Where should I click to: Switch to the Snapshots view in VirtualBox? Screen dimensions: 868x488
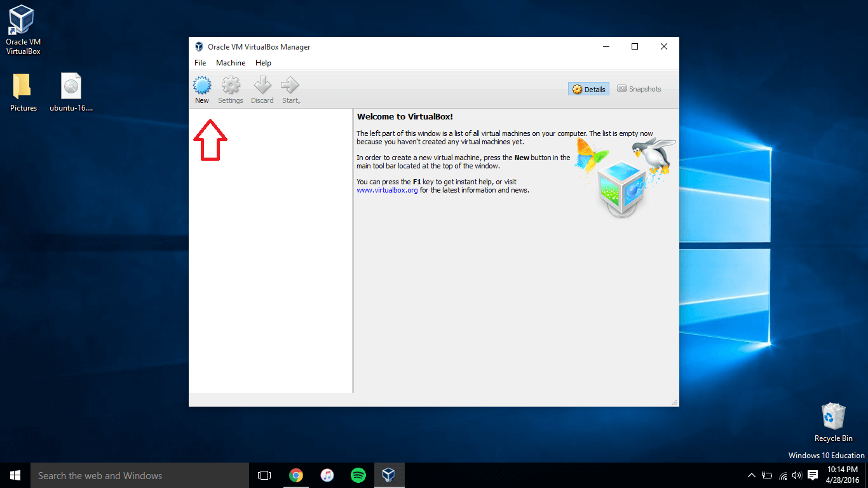(639, 88)
